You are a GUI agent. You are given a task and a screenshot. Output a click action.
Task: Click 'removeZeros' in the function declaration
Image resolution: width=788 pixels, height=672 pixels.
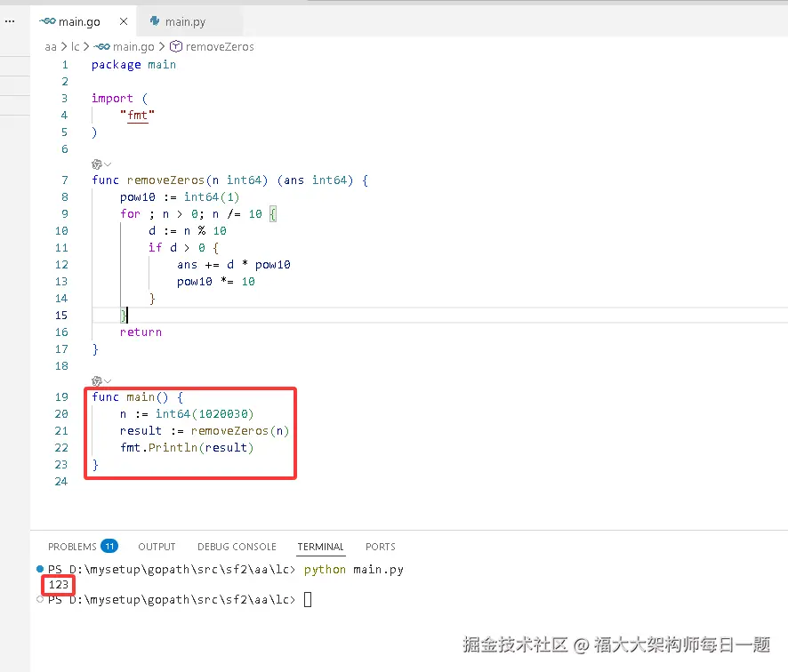coord(165,180)
